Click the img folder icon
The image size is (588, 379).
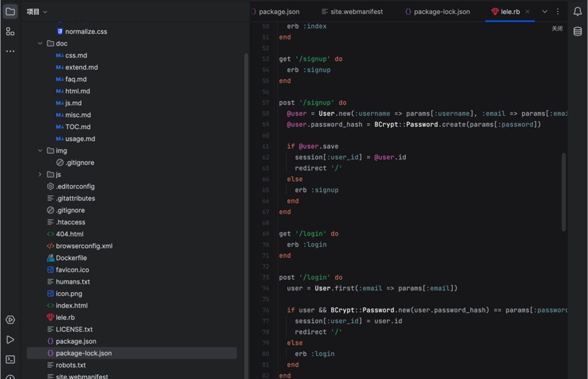pos(50,151)
